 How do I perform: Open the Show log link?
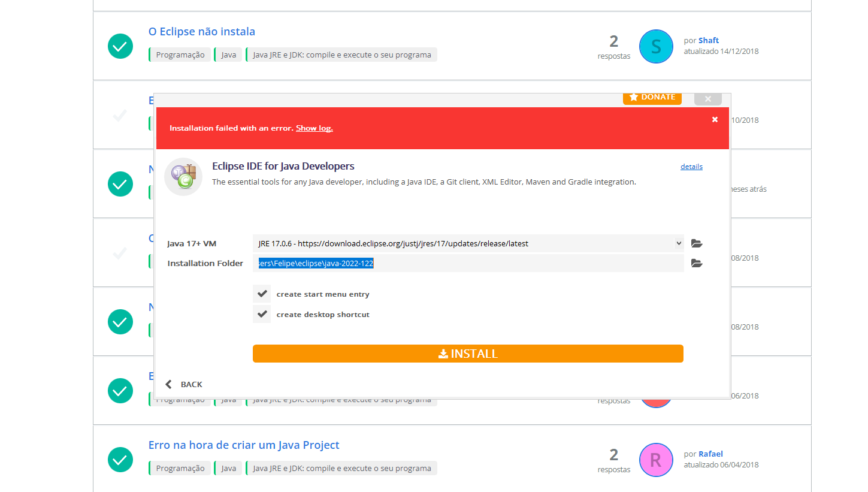coord(314,128)
